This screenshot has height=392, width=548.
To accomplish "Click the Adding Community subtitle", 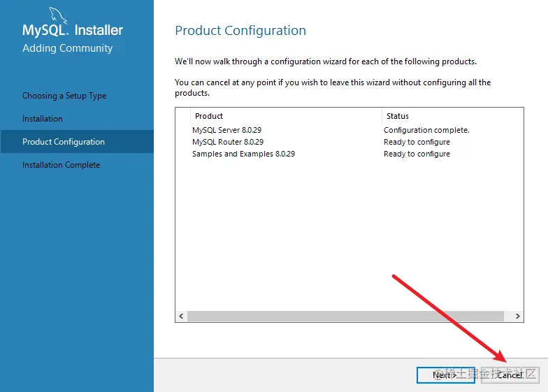I will 67,48.
